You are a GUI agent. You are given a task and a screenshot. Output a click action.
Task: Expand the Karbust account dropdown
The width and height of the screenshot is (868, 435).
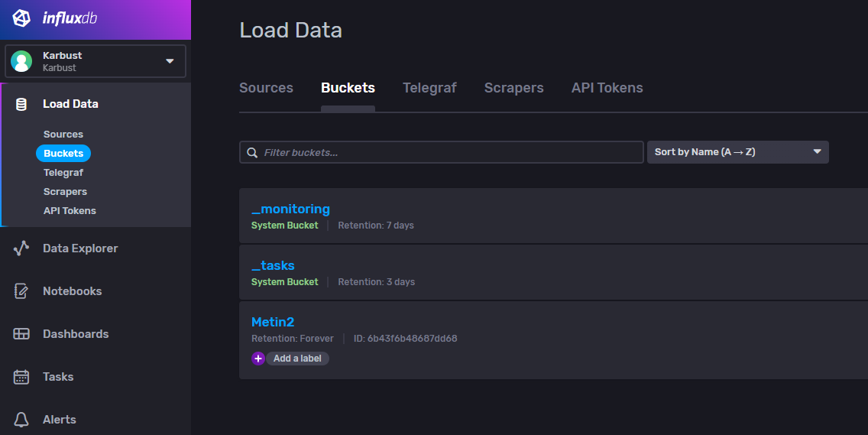pyautogui.click(x=170, y=61)
